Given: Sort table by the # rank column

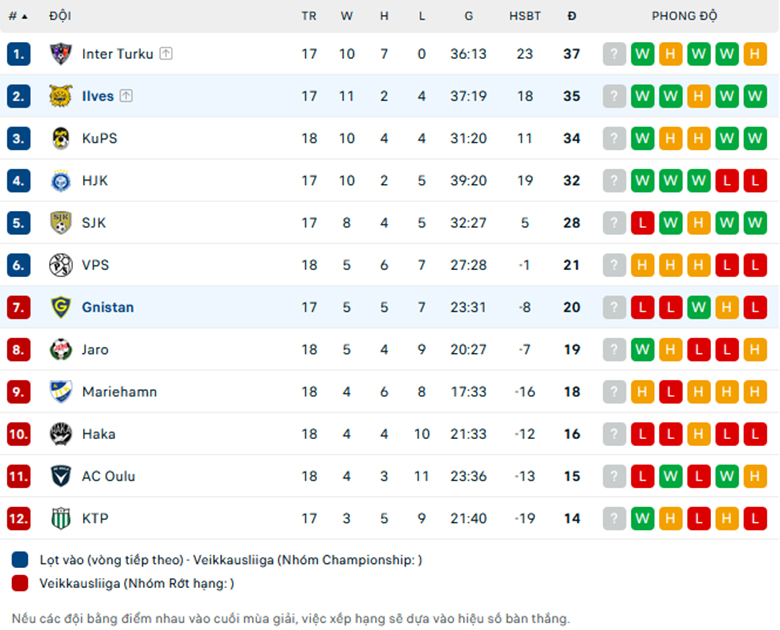Looking at the screenshot, I should (18, 16).
